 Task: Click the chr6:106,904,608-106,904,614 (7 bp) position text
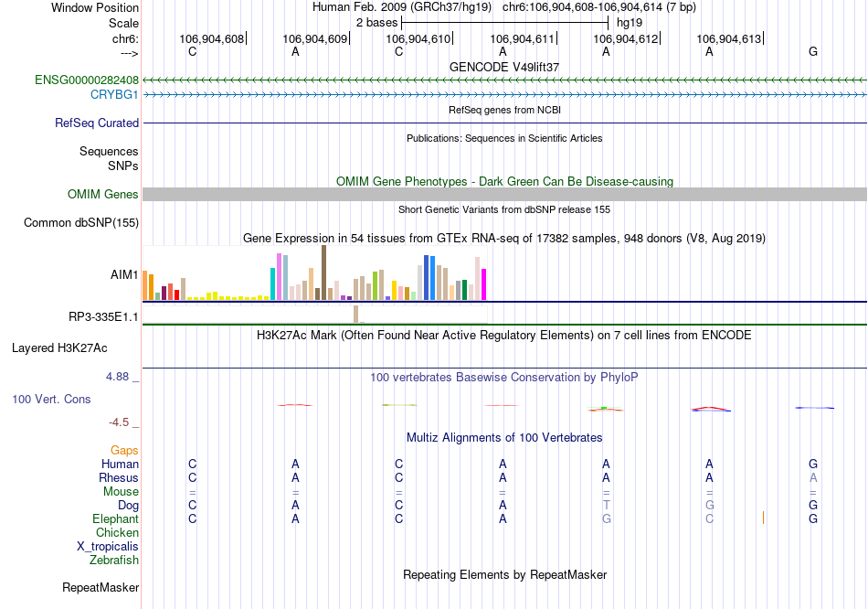coord(599,7)
